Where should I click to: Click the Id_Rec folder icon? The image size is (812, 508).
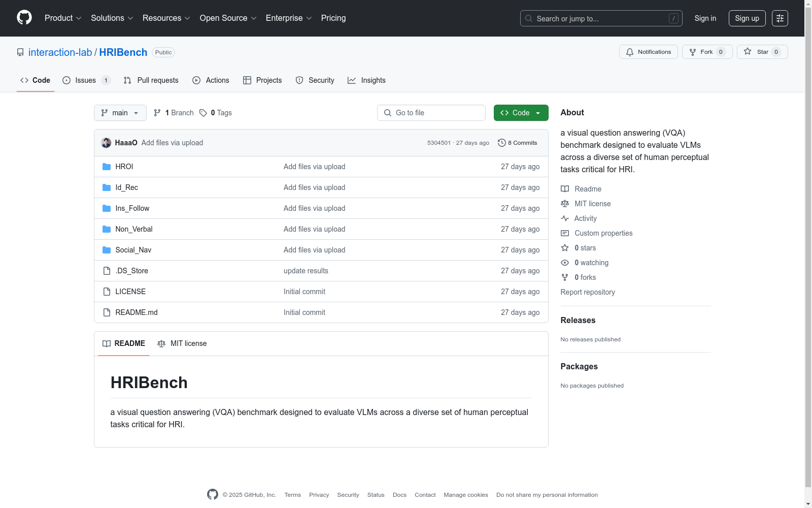click(107, 187)
